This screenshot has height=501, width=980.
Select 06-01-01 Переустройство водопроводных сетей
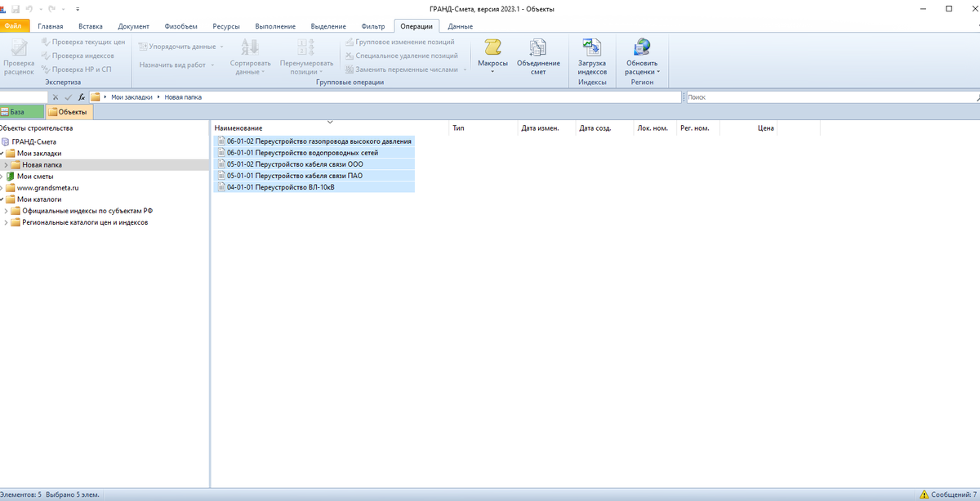(314, 152)
